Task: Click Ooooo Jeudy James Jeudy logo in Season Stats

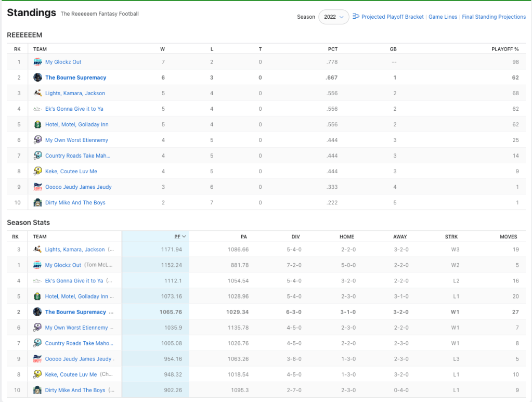Action: click(x=37, y=359)
